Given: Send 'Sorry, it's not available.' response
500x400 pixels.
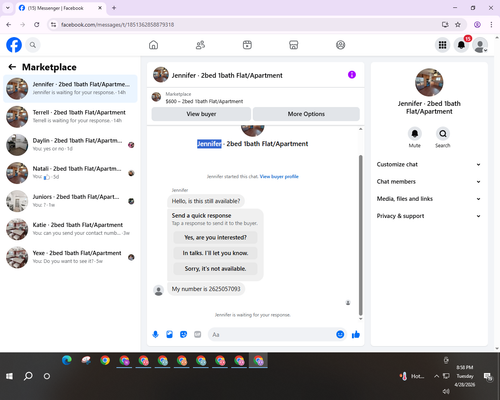Looking at the screenshot, I should [215, 269].
